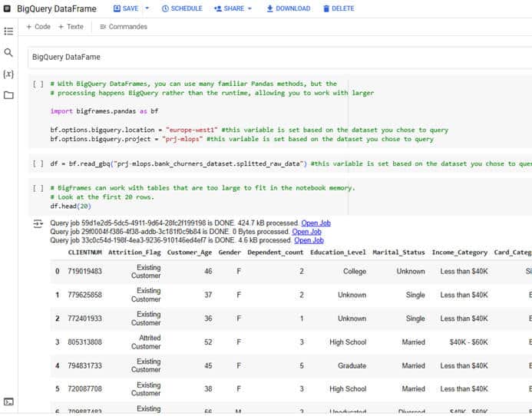This screenshot has height=416, width=532.
Task: Click the SCHEDULE button
Action: [x=182, y=8]
